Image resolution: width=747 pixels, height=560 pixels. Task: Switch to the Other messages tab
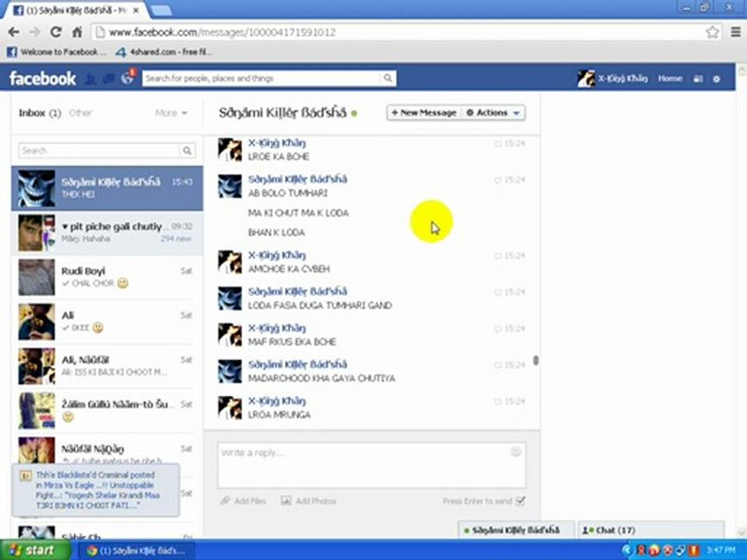coord(80,113)
